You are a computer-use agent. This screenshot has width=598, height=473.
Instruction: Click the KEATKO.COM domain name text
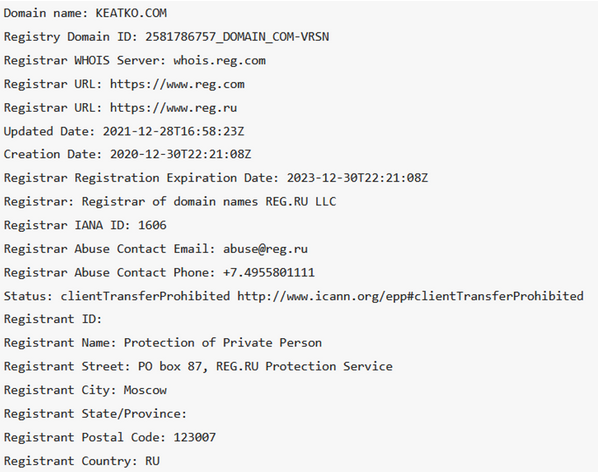pyautogui.click(x=131, y=13)
